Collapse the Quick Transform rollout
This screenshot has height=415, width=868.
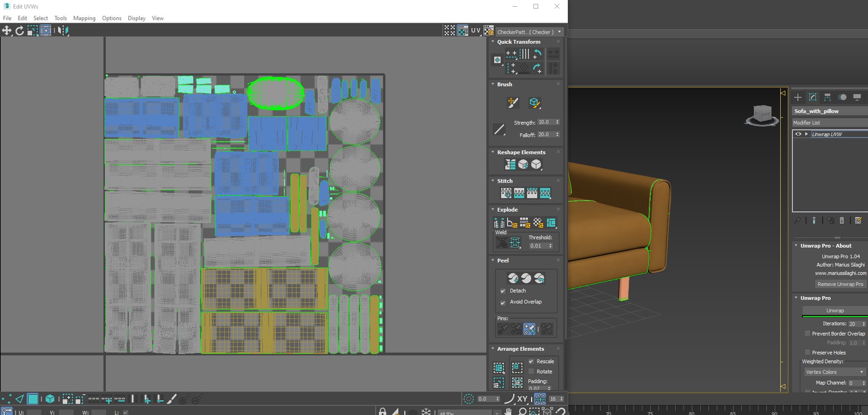[x=493, y=42]
